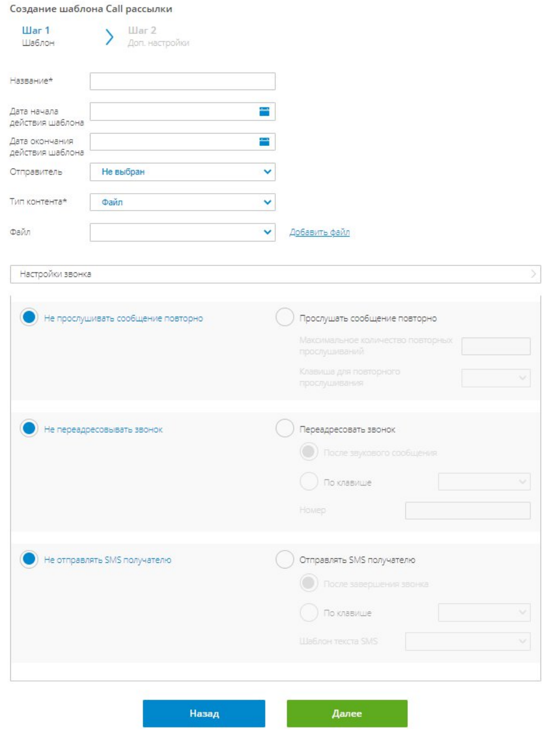The width and height of the screenshot is (560, 736).
Task: Select 'Не отправлять SMS получателю' option
Action: tap(29, 559)
